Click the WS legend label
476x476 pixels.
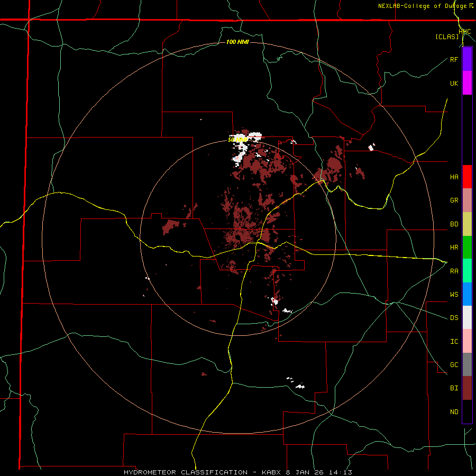click(x=454, y=295)
